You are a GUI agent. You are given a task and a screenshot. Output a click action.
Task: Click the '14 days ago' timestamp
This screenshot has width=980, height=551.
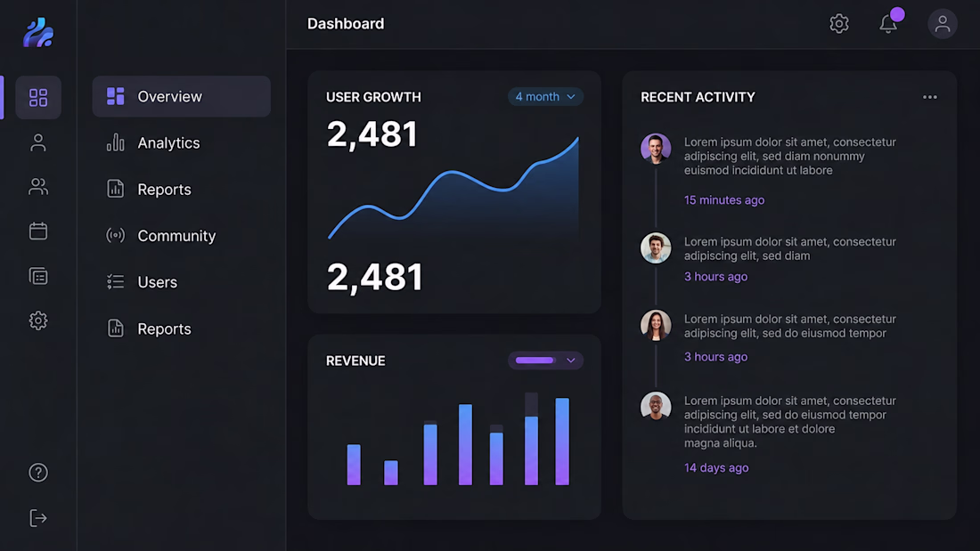(x=716, y=467)
